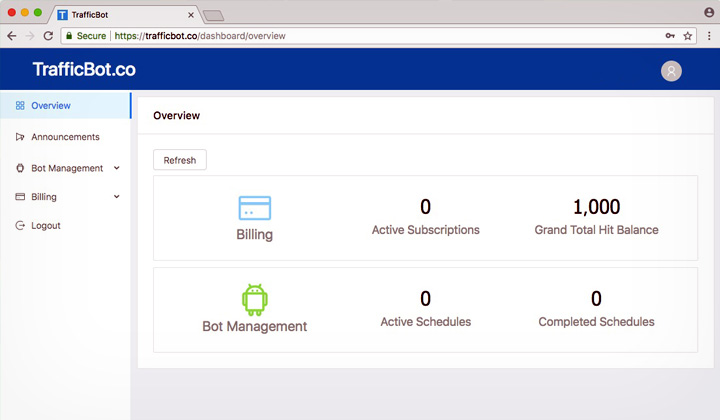Screen dimensions: 720x420
Task: Click the Active Schedules label
Action: pyautogui.click(x=426, y=322)
